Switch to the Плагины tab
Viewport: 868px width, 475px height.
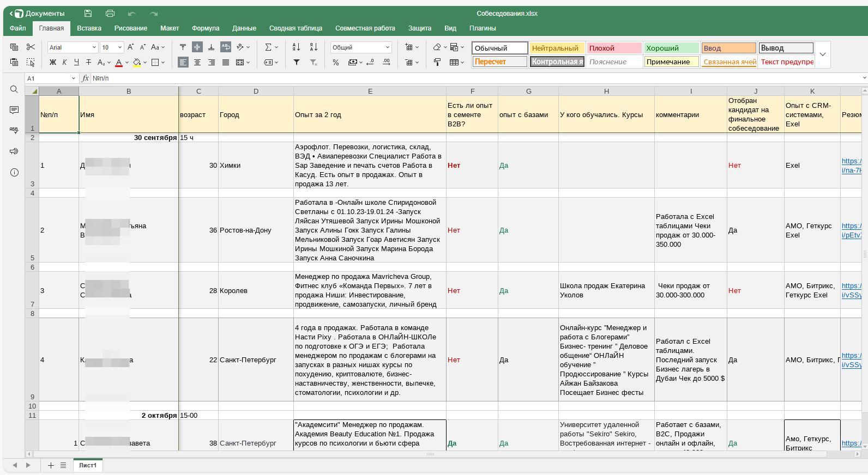(x=483, y=28)
